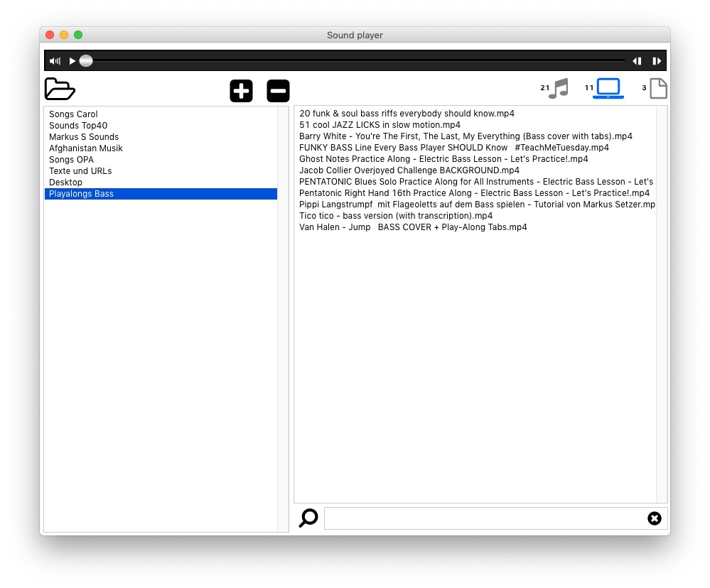The height and width of the screenshot is (588, 710).
Task: Select 51 cool JAZZ LICKS file
Action: coord(475,125)
